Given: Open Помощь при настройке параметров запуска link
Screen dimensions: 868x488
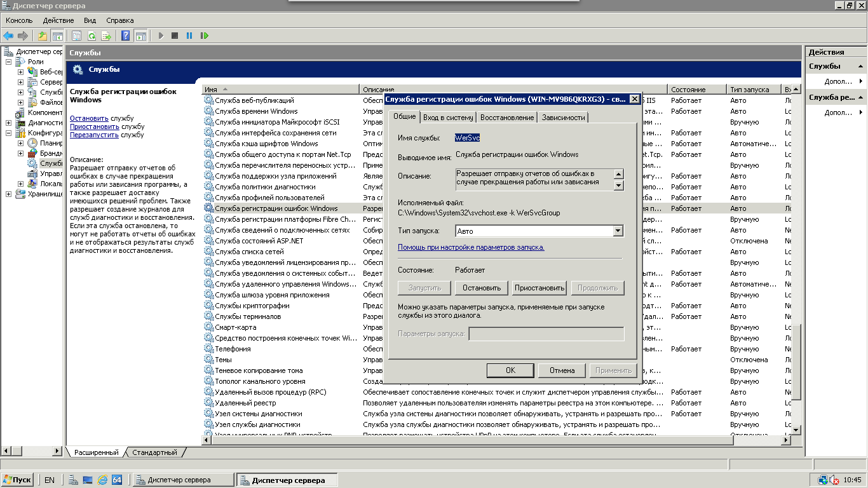Looking at the screenshot, I should pyautogui.click(x=471, y=247).
